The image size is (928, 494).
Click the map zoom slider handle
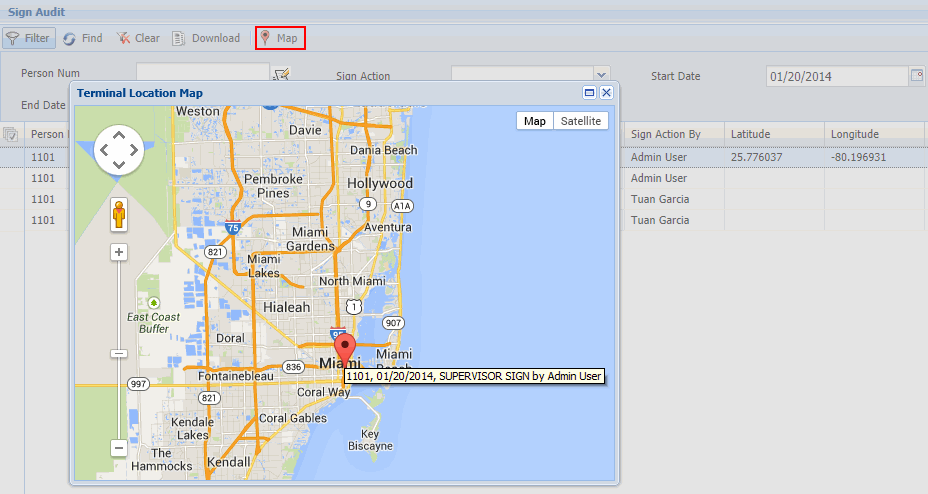pyautogui.click(x=119, y=353)
